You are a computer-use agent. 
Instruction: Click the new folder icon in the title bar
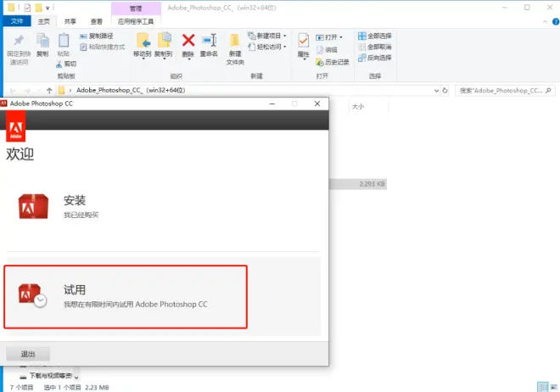pos(38,8)
